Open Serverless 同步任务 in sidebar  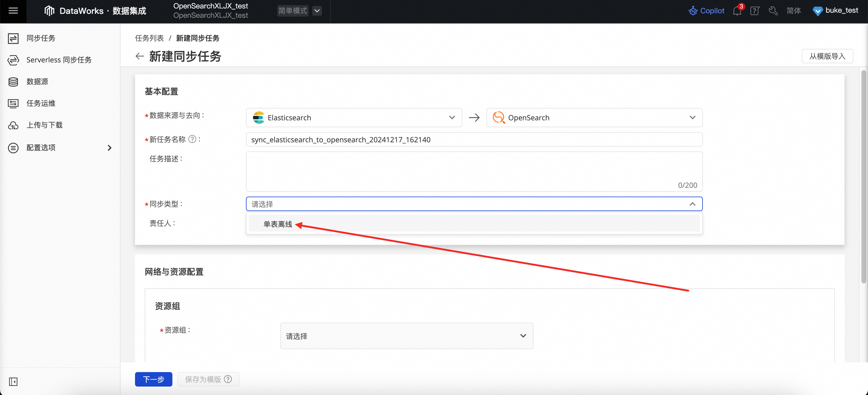click(59, 60)
